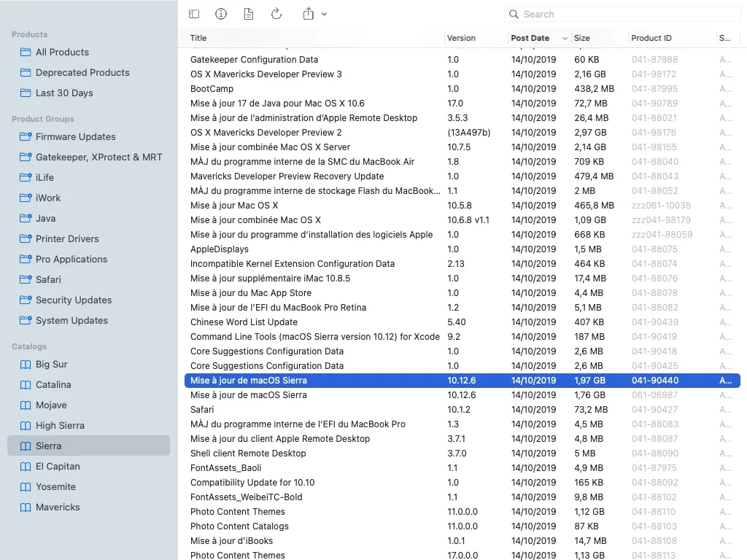Viewport: 747px width, 560px height.
Task: Select Mise à jour du Mac App Store
Action: (462, 293)
